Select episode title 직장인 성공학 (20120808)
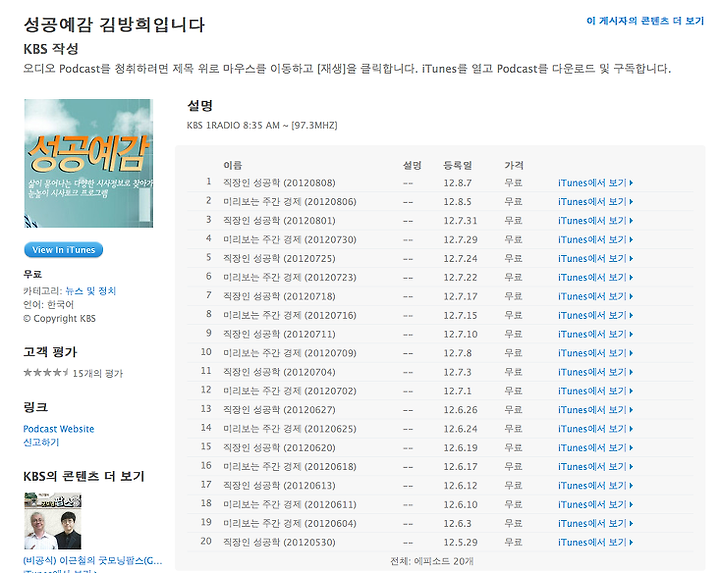This screenshot has width=720, height=573. click(x=279, y=183)
